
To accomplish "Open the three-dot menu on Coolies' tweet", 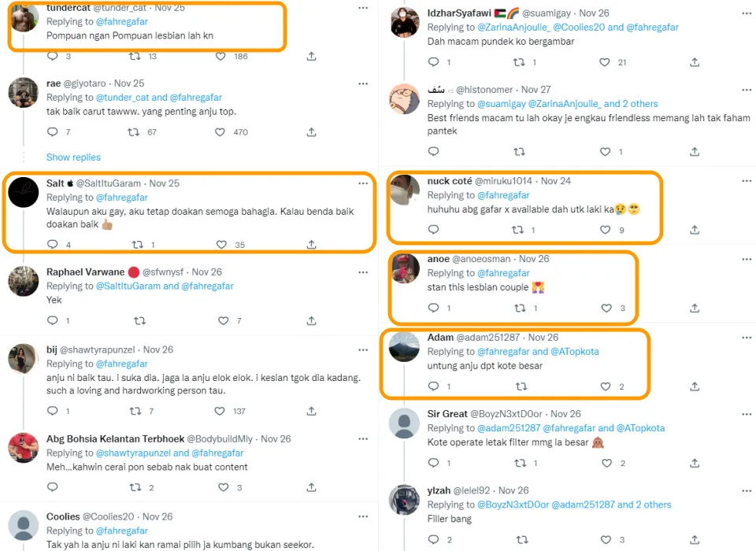I will coord(362,516).
